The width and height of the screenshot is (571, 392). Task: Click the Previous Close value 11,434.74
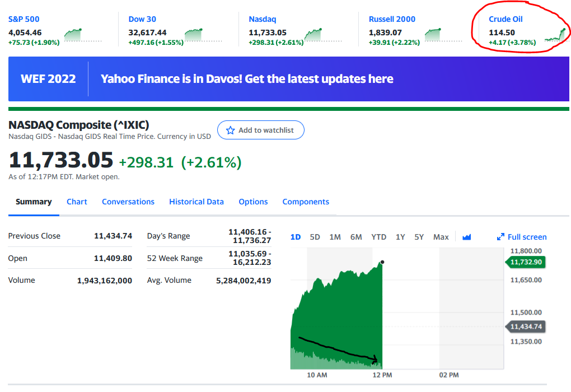point(113,236)
